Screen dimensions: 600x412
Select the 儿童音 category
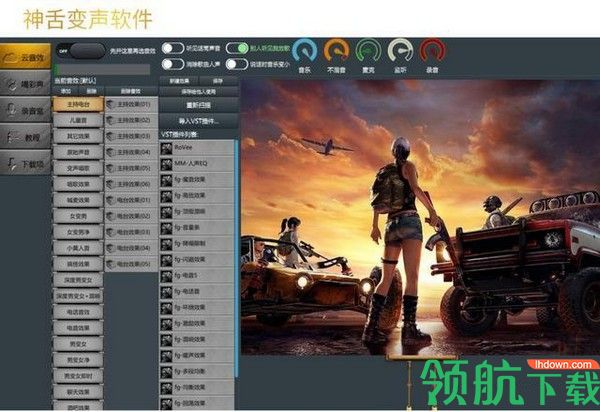[x=78, y=120]
